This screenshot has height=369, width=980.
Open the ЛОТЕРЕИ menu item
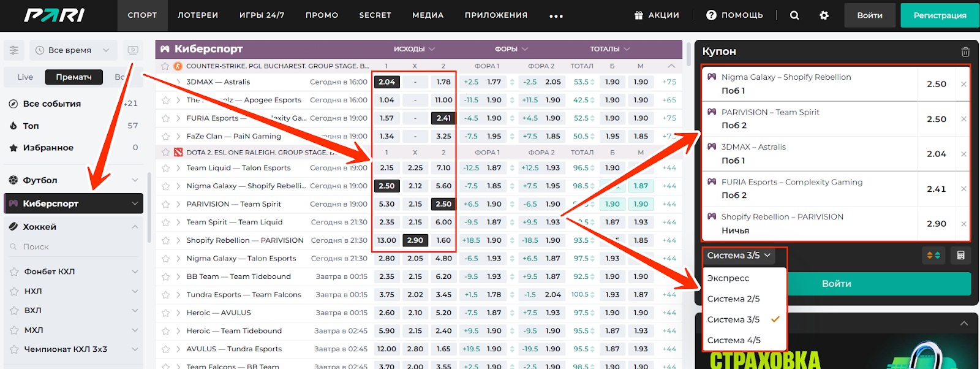[x=198, y=15]
